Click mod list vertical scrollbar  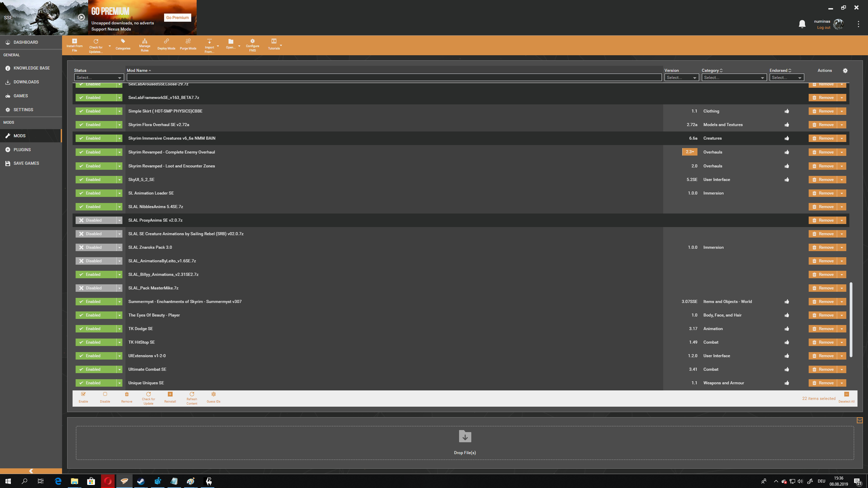tap(851, 319)
